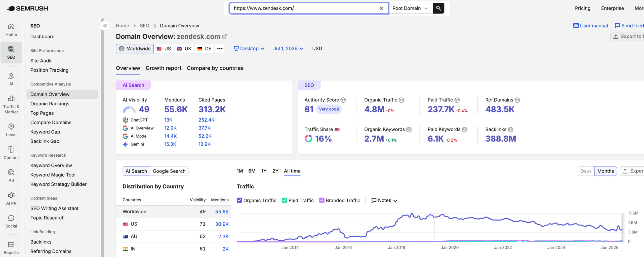Select 6M time range
The height and width of the screenshot is (257, 644).
coord(252,171)
